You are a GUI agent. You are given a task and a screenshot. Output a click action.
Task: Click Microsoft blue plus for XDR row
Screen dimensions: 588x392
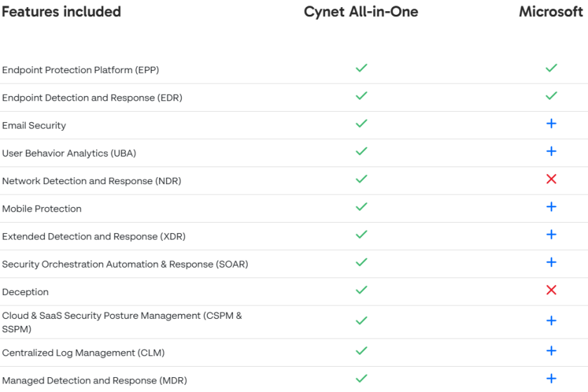tap(551, 235)
